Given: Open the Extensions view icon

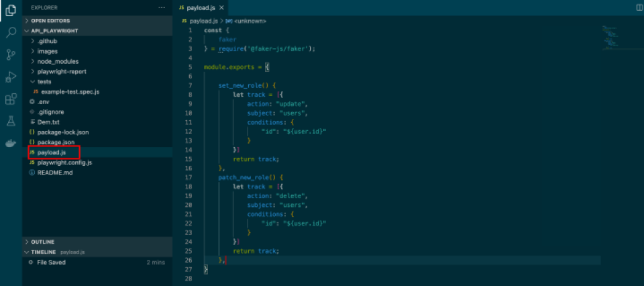Looking at the screenshot, I should click(11, 99).
